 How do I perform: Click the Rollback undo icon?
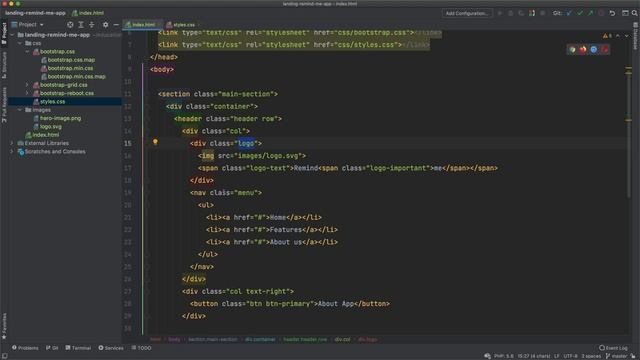[612, 13]
